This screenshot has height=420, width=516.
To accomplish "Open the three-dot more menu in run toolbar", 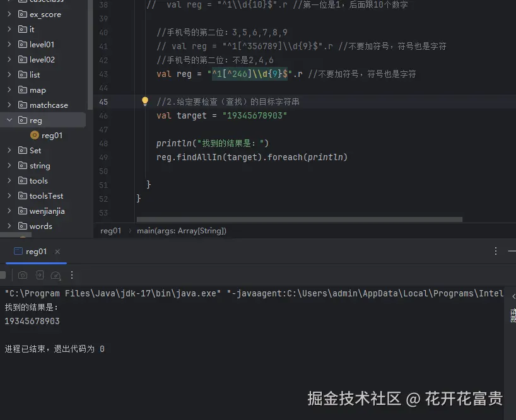I will [x=72, y=275].
